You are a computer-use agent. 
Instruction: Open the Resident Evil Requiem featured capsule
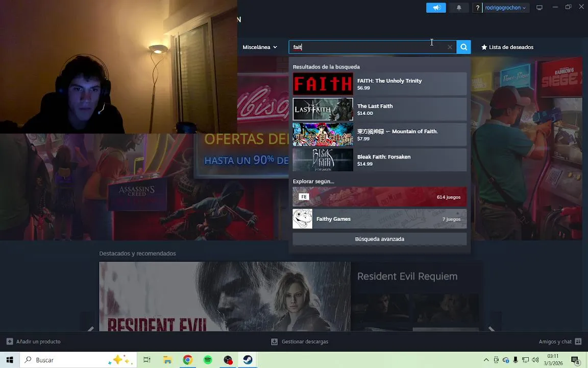(225, 296)
